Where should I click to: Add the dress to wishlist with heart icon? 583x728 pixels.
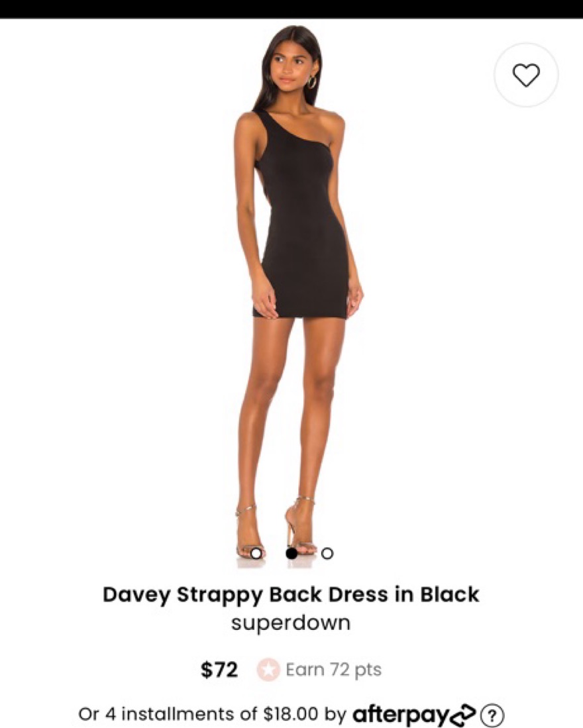coord(526,75)
